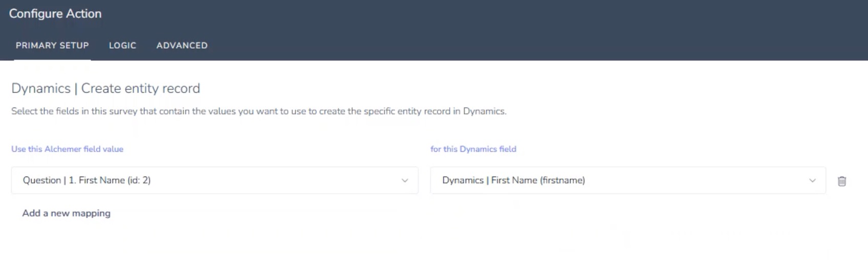The width and height of the screenshot is (868, 269).
Task: Switch to the Primary Setup tab
Action: coord(52,46)
